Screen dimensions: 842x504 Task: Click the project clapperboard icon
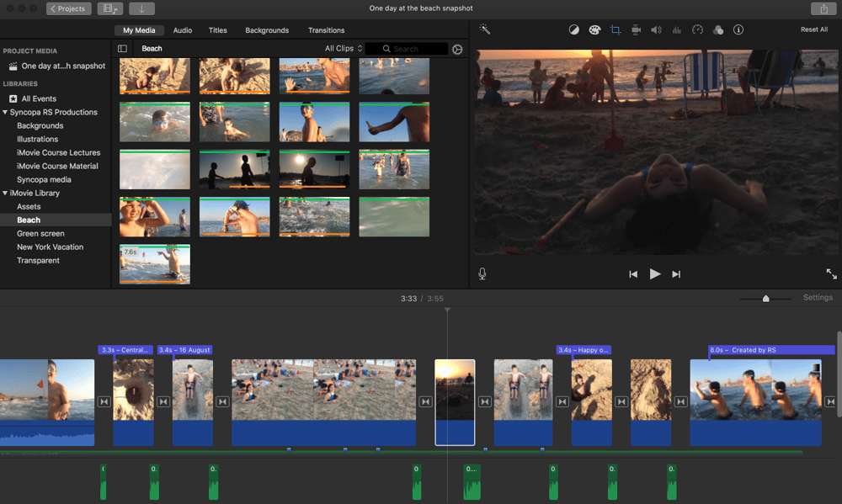coord(13,66)
